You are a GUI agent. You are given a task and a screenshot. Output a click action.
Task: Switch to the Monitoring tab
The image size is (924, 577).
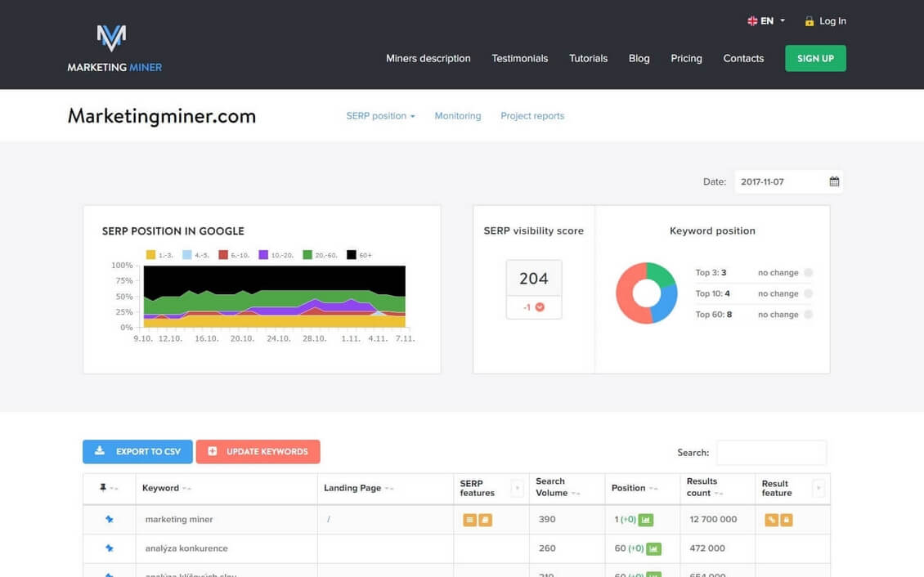click(458, 116)
